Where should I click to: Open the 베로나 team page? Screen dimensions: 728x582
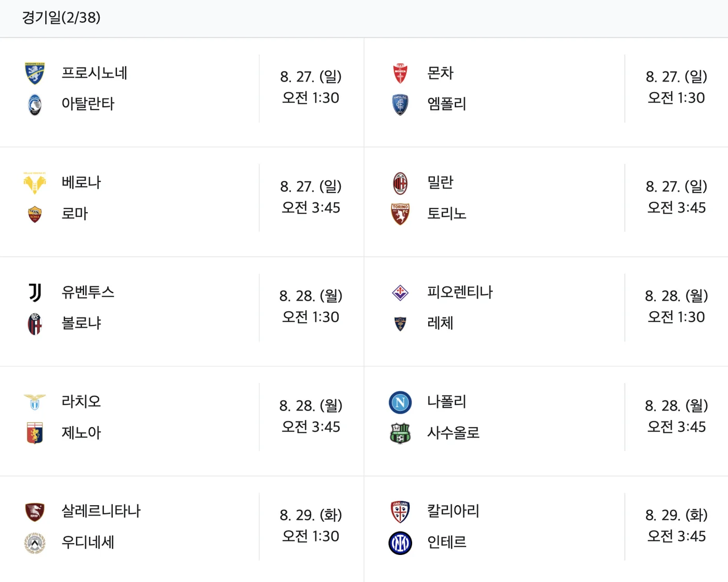tap(81, 183)
